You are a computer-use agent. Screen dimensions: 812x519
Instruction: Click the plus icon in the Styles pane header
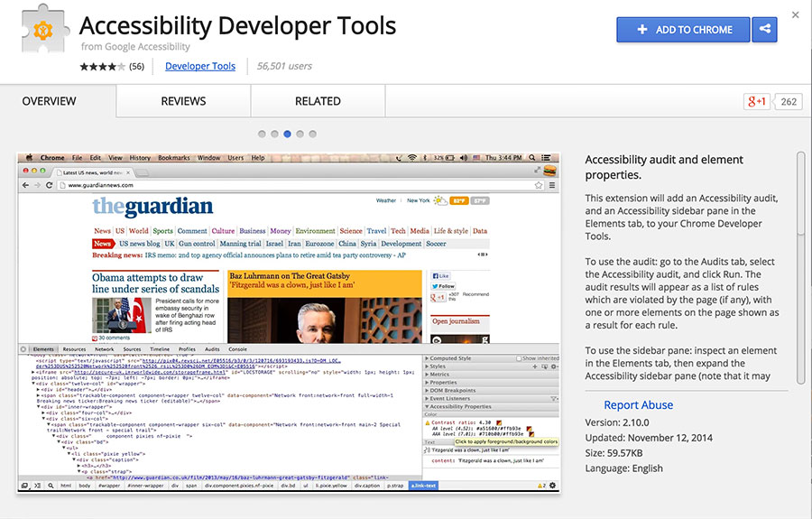coord(535,366)
